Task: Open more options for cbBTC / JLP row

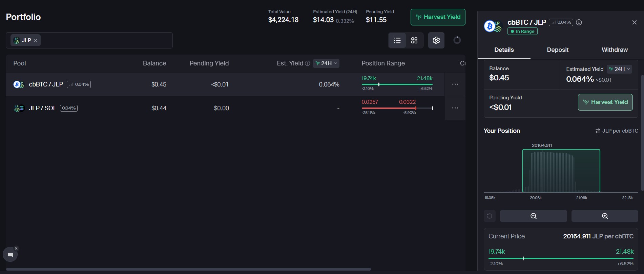Action: (455, 84)
